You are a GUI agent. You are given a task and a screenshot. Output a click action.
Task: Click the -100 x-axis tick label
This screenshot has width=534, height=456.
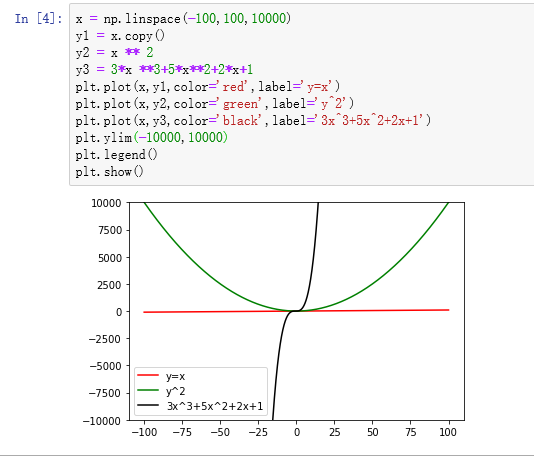tap(144, 432)
